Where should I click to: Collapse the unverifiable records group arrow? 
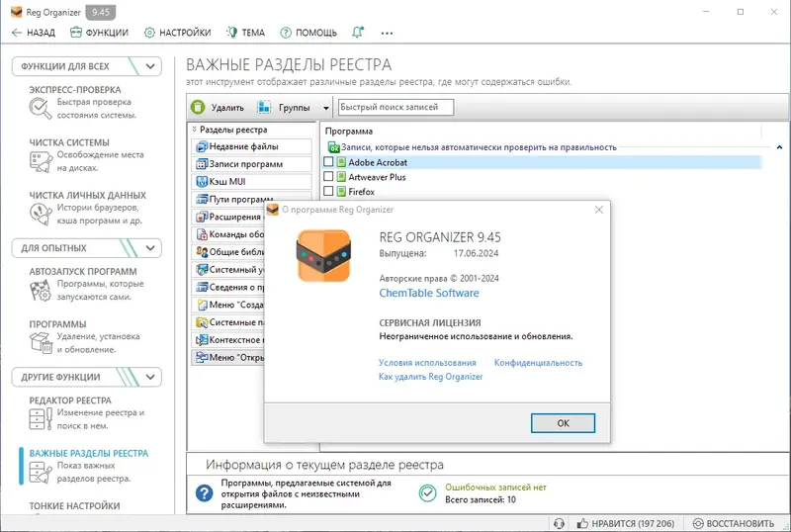pyautogui.click(x=779, y=147)
